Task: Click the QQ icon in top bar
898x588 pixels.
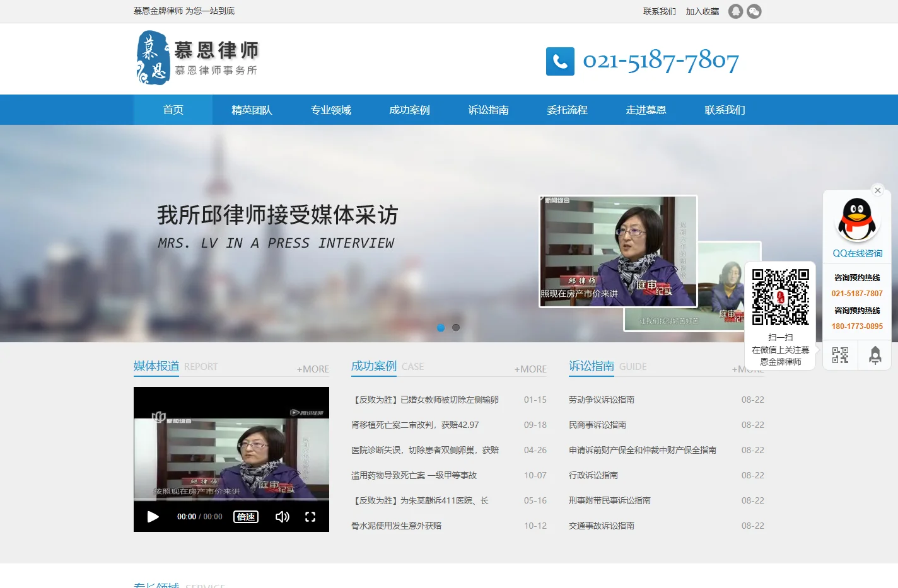Action: click(735, 11)
